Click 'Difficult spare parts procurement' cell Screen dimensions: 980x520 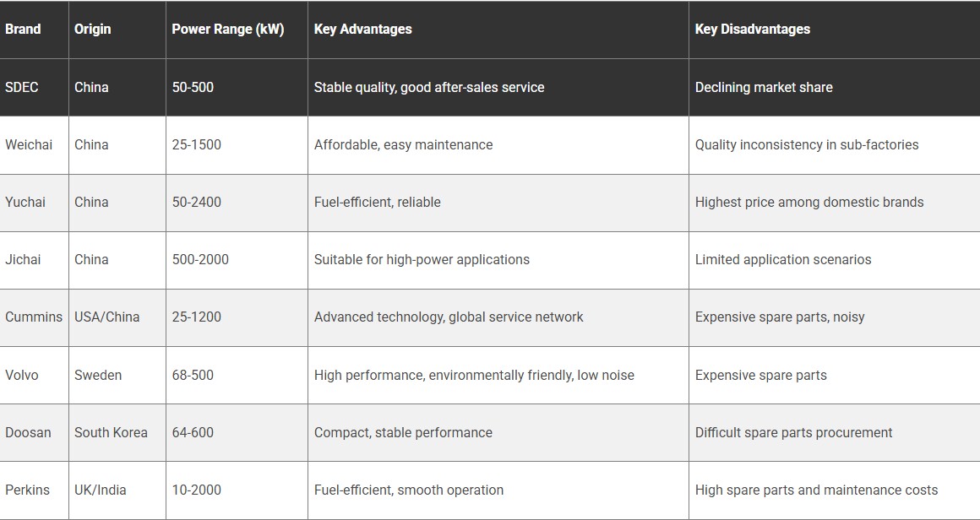[793, 432]
